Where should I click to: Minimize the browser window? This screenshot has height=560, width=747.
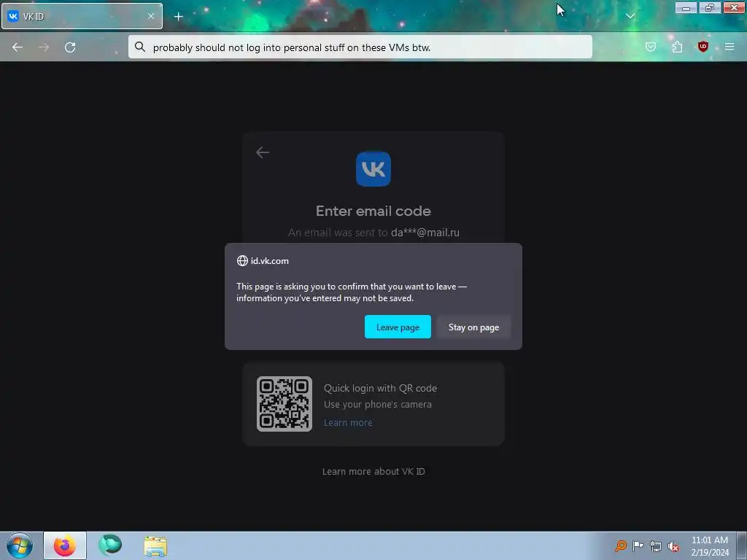pyautogui.click(x=686, y=7)
